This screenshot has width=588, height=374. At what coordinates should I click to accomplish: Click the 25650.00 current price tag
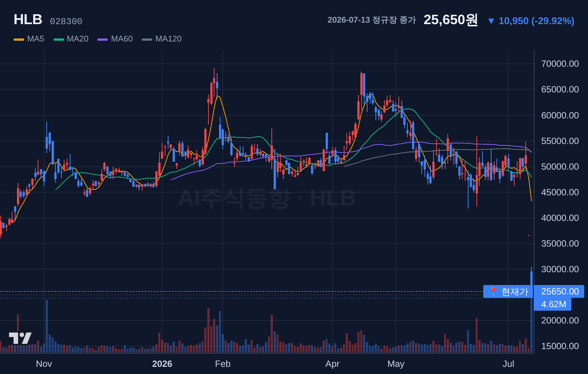560,291
